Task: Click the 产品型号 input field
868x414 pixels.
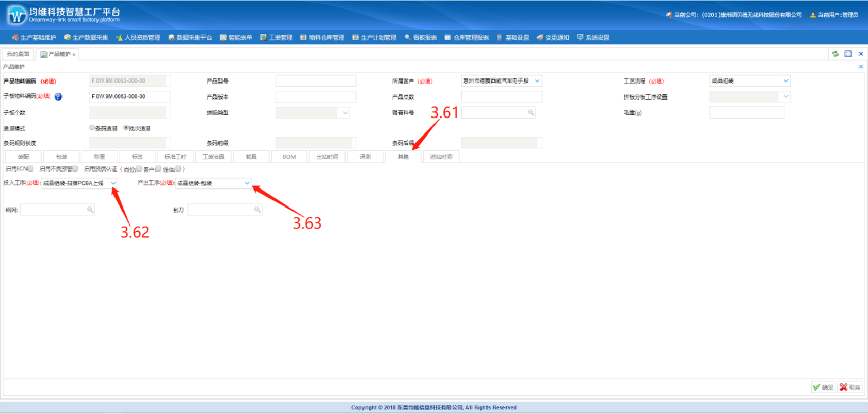Action: pos(315,82)
